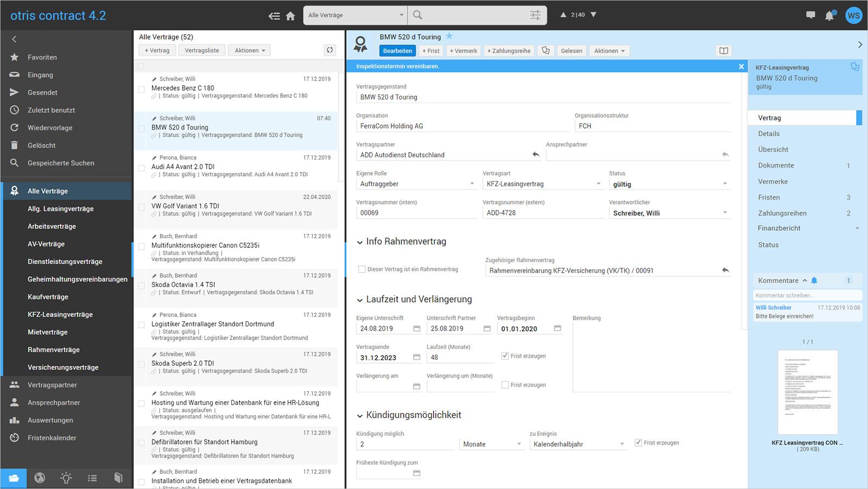Screen dimensions: 868x489
Task: Click the search magnifier icon
Action: click(x=418, y=15)
